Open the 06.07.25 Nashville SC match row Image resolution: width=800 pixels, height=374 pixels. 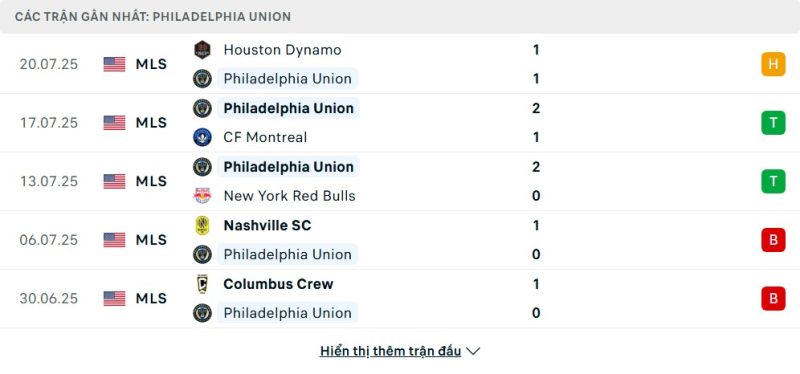[x=400, y=240]
